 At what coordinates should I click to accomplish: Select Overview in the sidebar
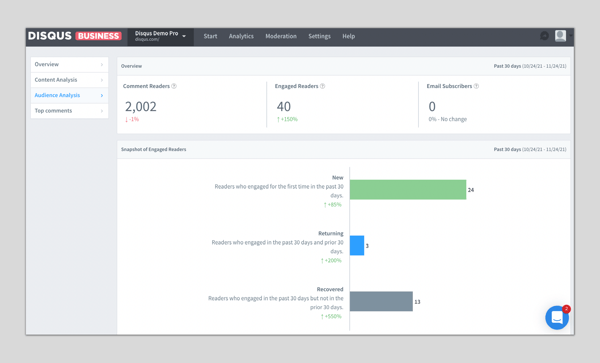(69, 64)
